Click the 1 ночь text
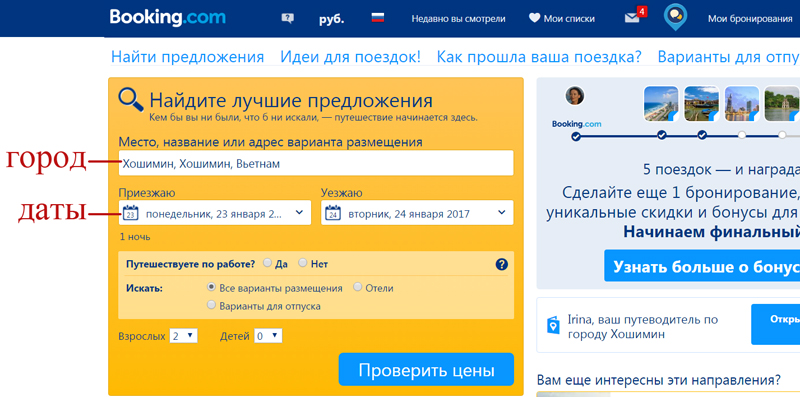Viewport: 800px width, 397px height. [135, 237]
